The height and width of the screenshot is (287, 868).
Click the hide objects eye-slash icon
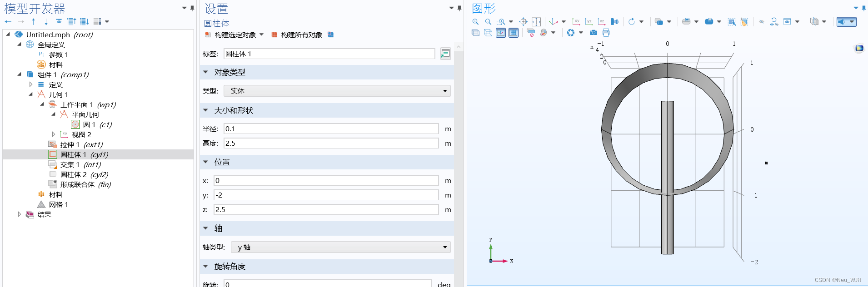[x=762, y=22]
